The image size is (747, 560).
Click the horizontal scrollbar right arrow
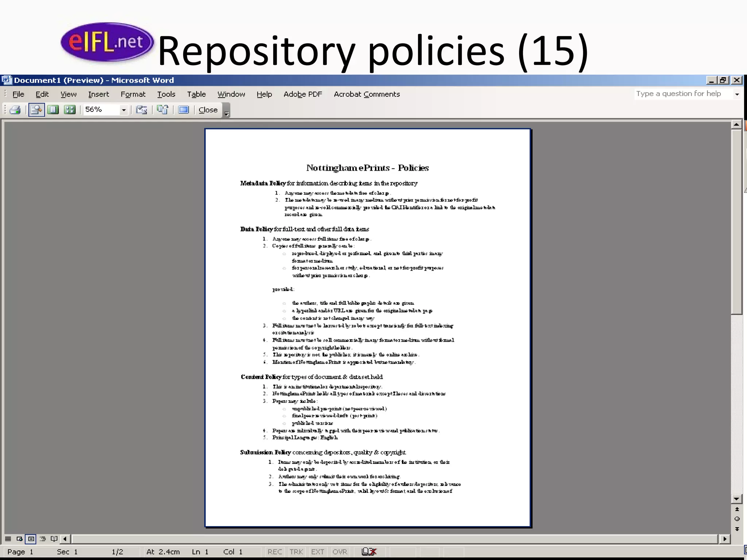[724, 538]
